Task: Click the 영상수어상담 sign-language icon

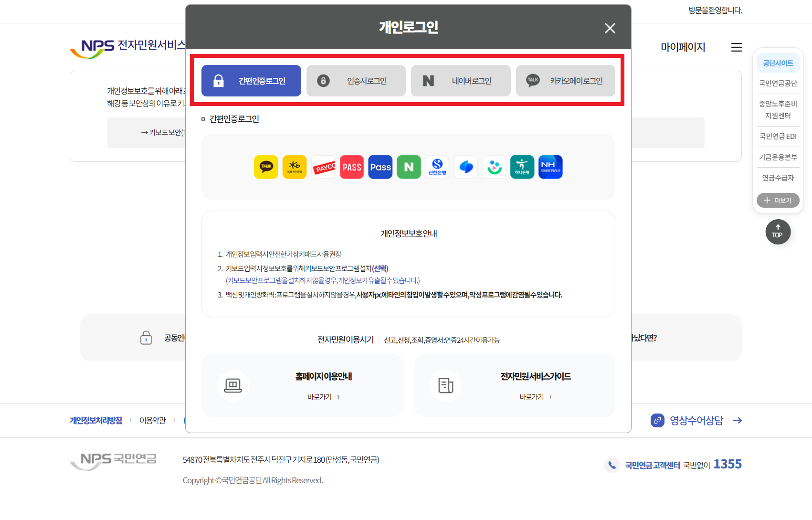Action: tap(657, 420)
